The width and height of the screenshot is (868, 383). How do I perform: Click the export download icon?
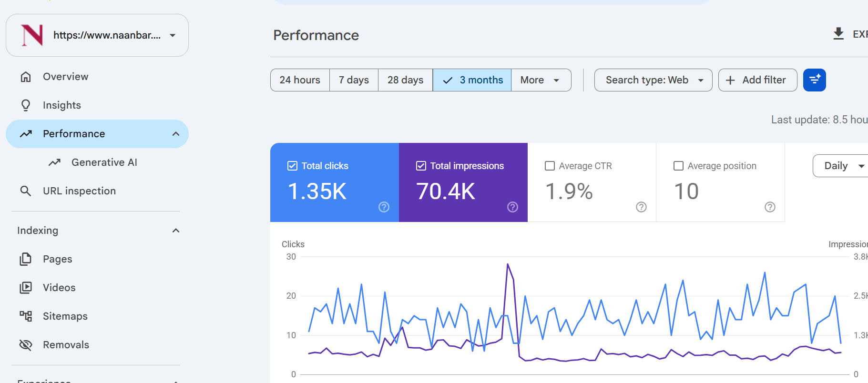(x=838, y=34)
